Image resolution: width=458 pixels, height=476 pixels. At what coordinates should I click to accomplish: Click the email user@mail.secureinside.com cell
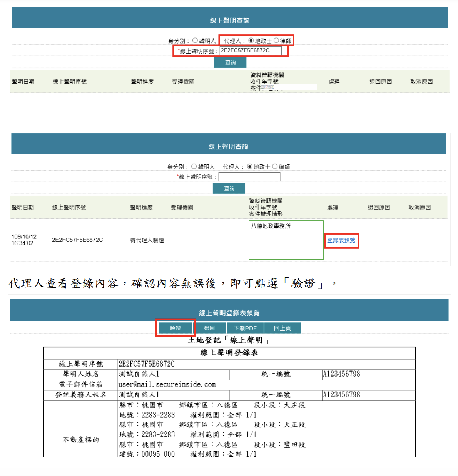point(167,384)
